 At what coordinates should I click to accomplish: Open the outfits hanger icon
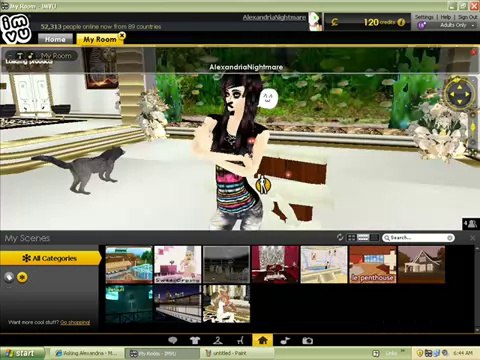[x=218, y=340]
